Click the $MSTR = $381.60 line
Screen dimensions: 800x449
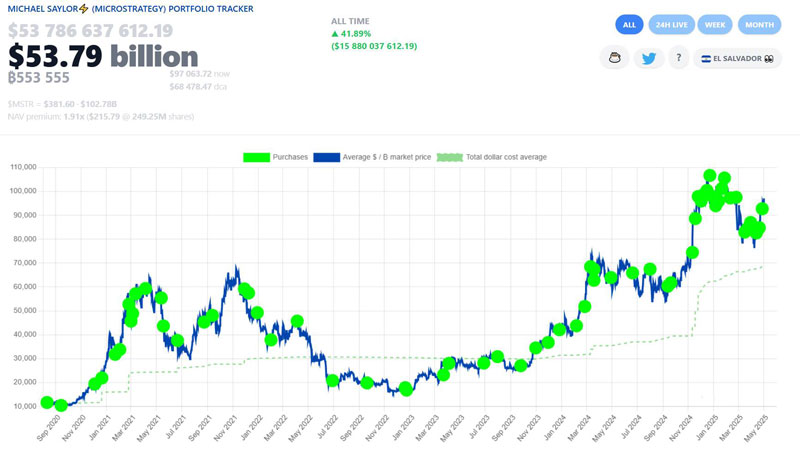click(x=62, y=104)
